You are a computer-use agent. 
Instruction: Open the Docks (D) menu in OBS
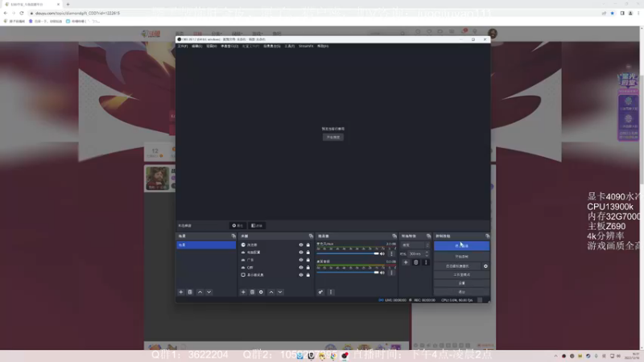[x=229, y=47]
